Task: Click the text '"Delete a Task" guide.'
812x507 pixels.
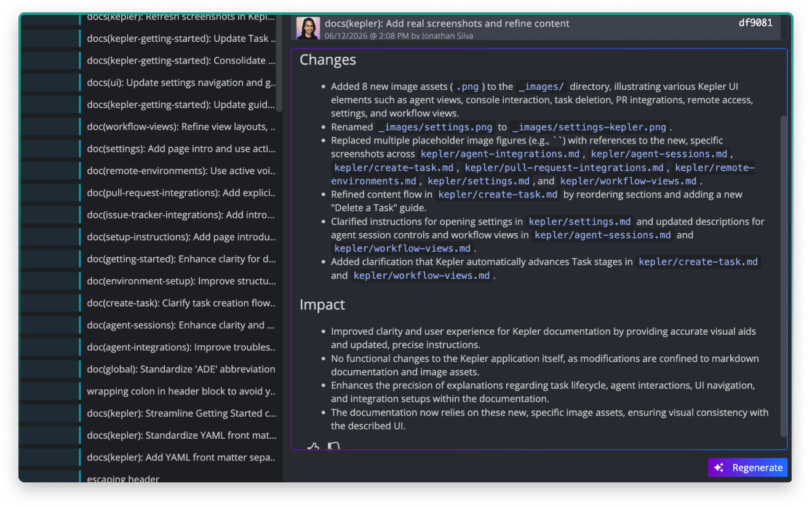Action: click(379, 208)
